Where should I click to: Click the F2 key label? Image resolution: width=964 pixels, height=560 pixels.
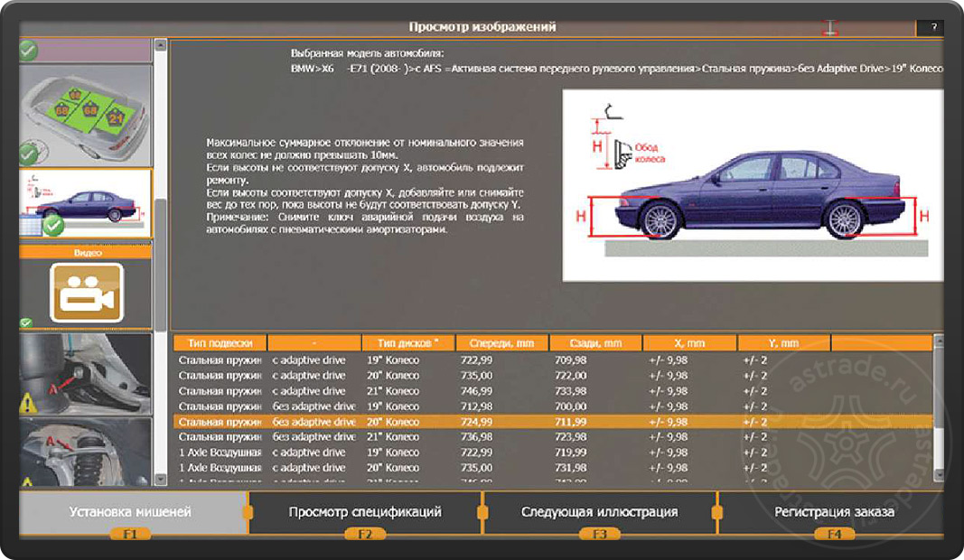[365, 534]
